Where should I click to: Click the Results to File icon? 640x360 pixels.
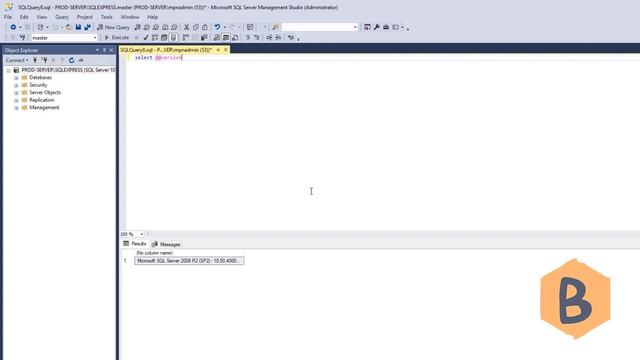[x=235, y=38]
